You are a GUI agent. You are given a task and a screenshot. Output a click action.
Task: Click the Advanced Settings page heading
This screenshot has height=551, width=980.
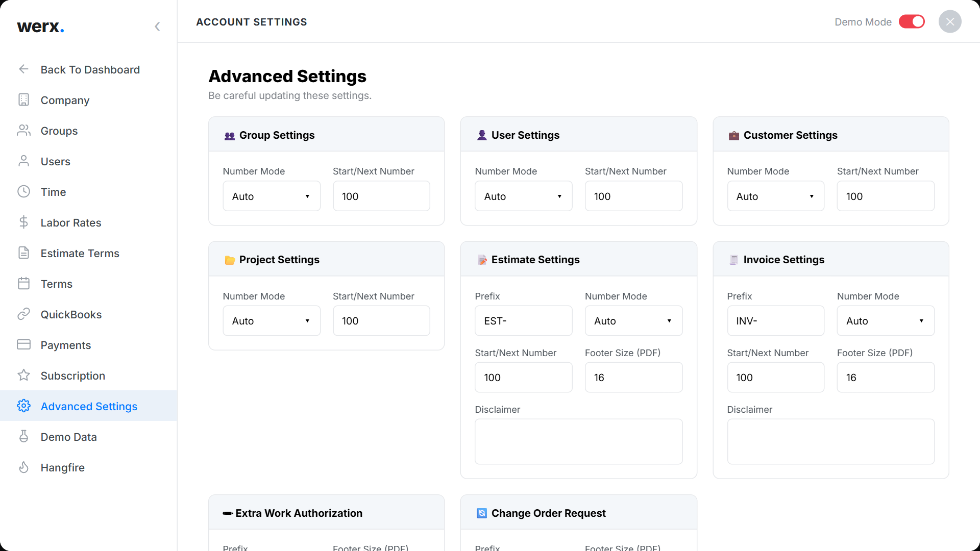287,77
